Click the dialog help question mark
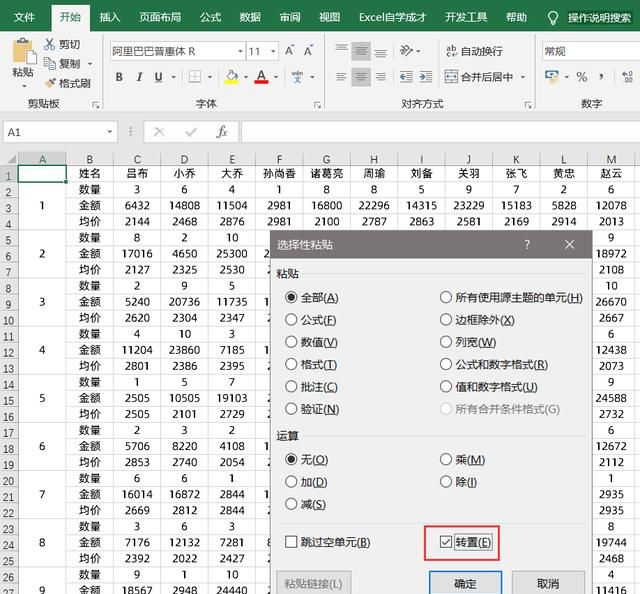The width and height of the screenshot is (640, 594). tap(527, 245)
